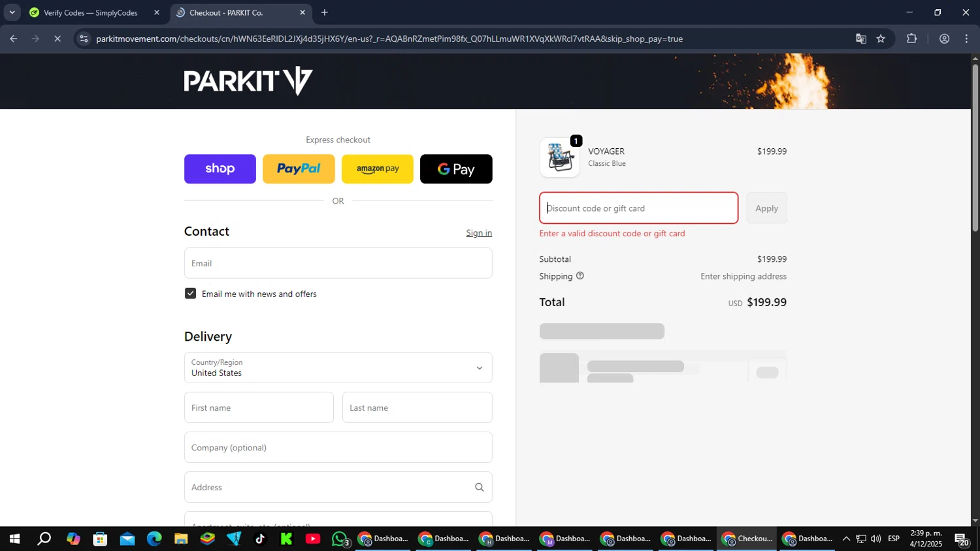Viewport: 980px width, 551px height.
Task: Pay with Shop express checkout
Action: [220, 169]
